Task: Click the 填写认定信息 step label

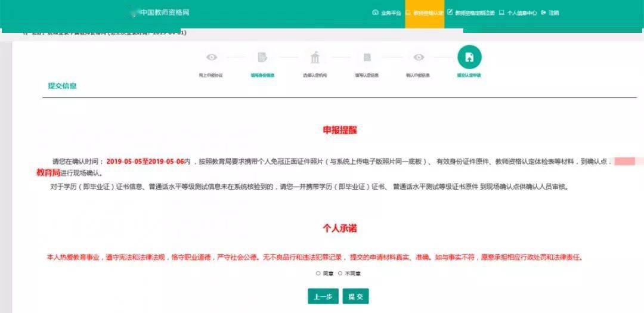Action: pos(367,76)
